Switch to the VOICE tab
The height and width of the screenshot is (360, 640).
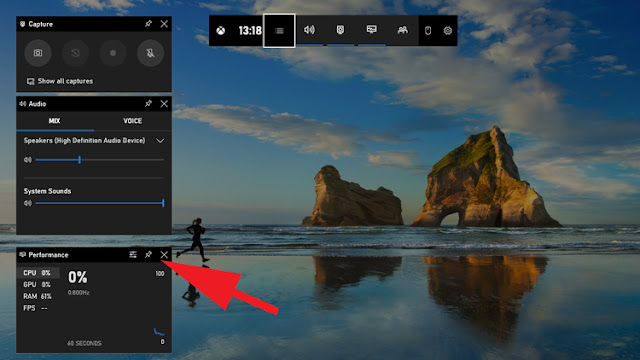click(x=133, y=121)
